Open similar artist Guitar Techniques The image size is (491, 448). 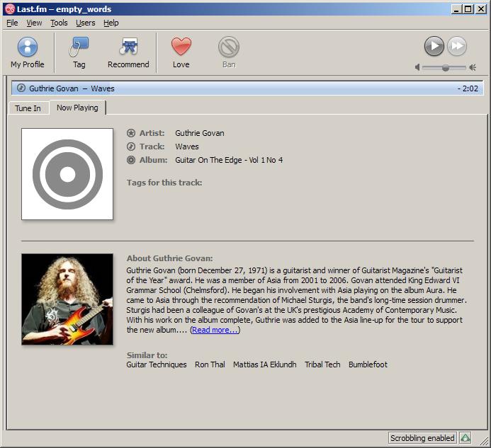[x=157, y=364]
